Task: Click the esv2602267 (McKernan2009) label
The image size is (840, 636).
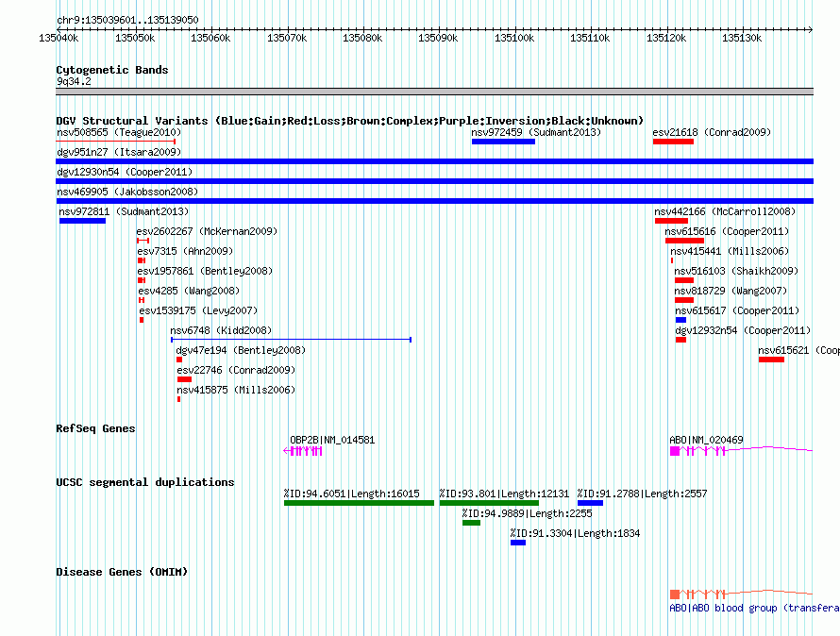Action: pos(207,231)
